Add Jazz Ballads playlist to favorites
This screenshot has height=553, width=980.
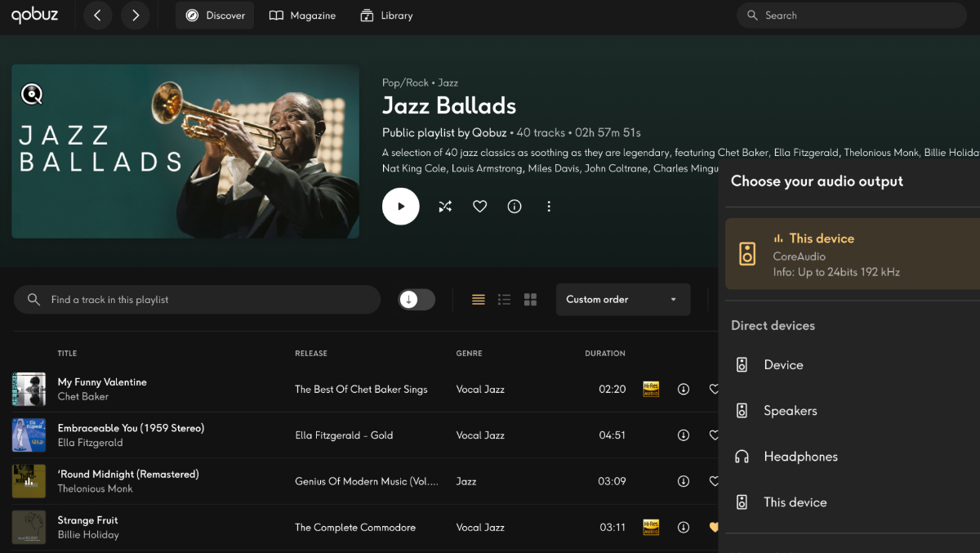click(480, 207)
